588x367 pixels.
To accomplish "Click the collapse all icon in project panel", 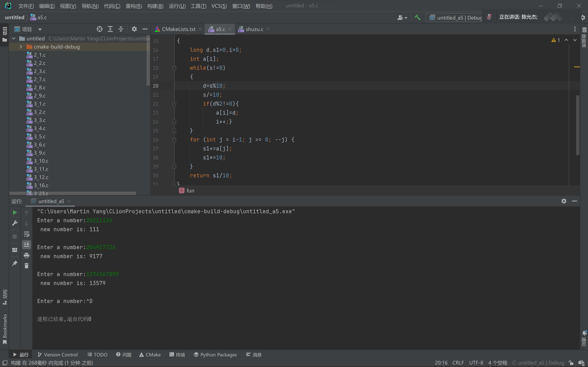I will [121, 29].
